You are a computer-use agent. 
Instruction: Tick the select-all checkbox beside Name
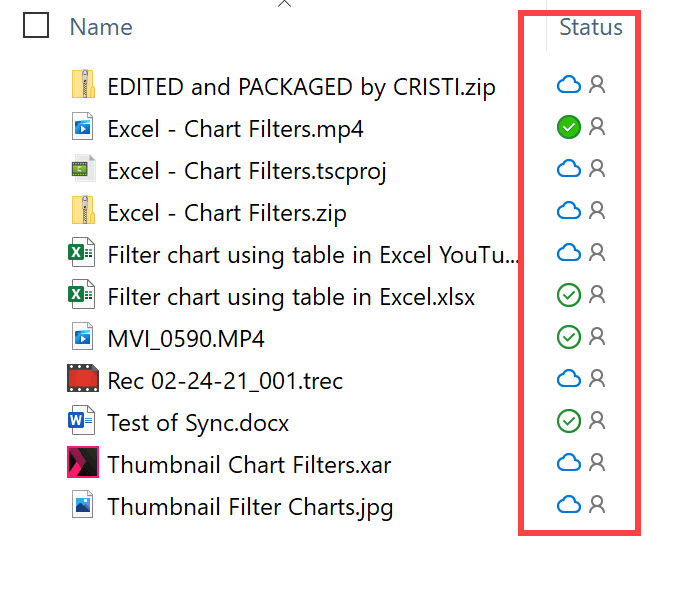coord(36,25)
